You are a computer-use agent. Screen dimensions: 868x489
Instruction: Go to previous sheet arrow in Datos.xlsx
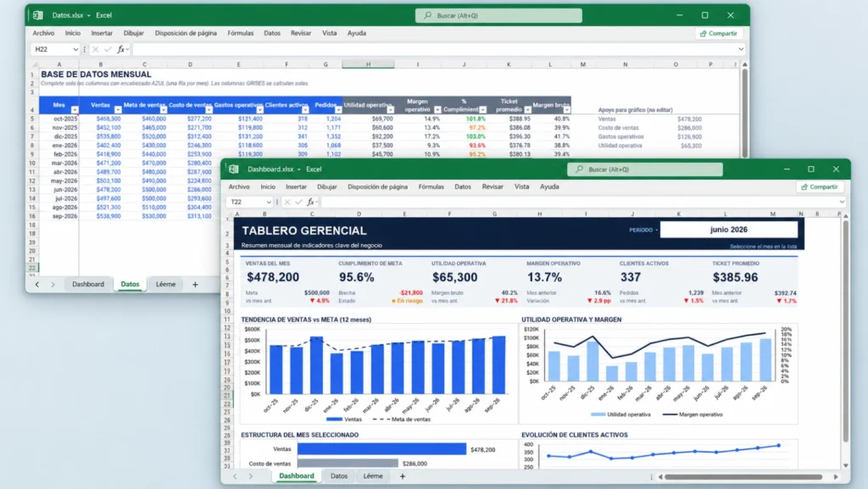click(37, 284)
